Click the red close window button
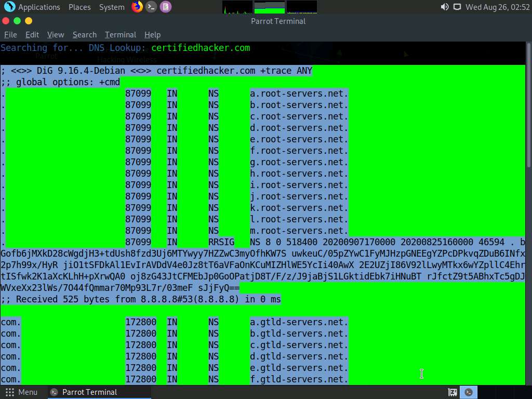The image size is (532, 399). pos(6,21)
